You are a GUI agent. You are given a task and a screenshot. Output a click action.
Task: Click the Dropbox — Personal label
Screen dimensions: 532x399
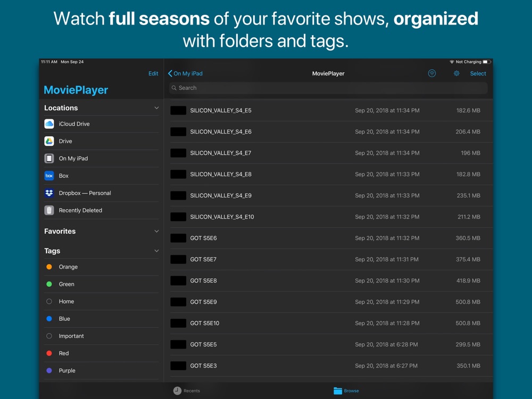85,193
